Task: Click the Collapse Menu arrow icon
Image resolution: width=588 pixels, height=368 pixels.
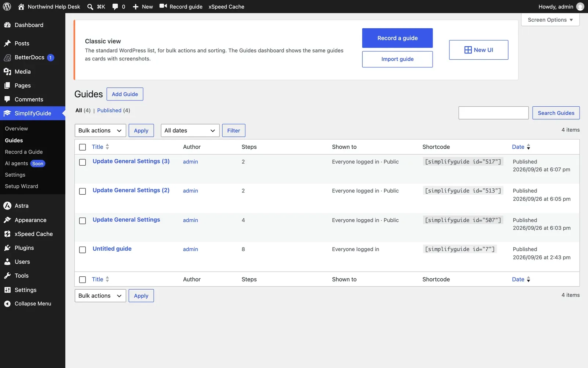Action: [x=7, y=304]
